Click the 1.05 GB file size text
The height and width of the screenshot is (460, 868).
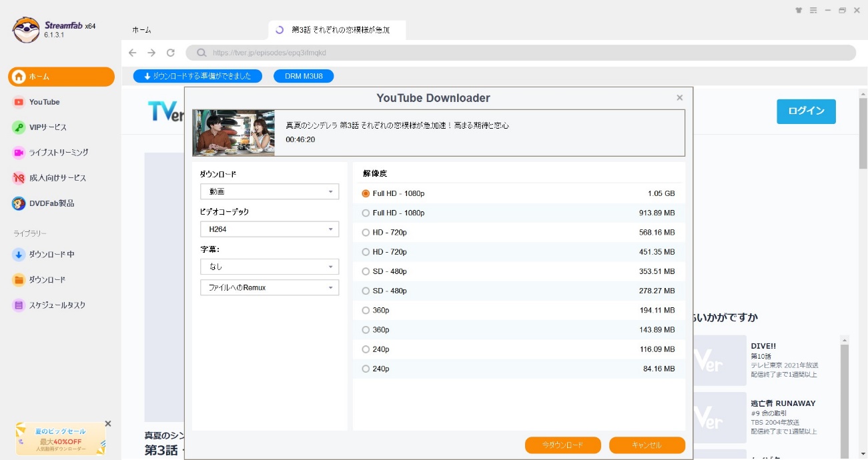coord(661,193)
